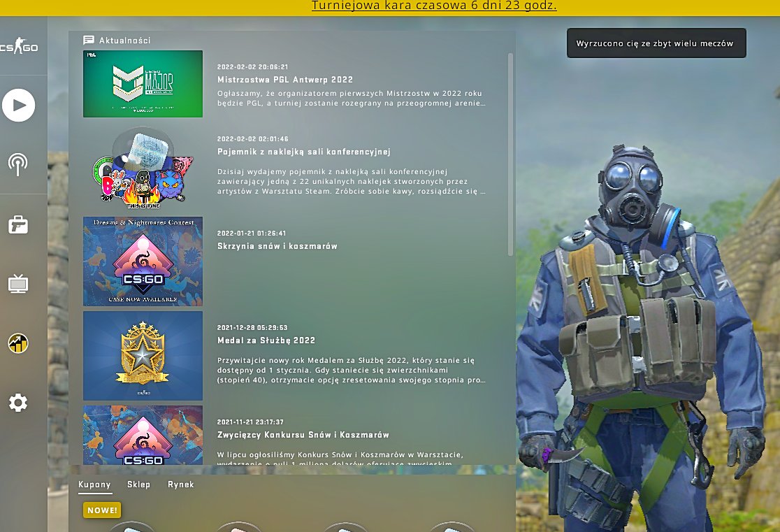Image resolution: width=780 pixels, height=532 pixels.
Task: Open headline 'Medal za Służbę 2022'
Action: click(266, 340)
